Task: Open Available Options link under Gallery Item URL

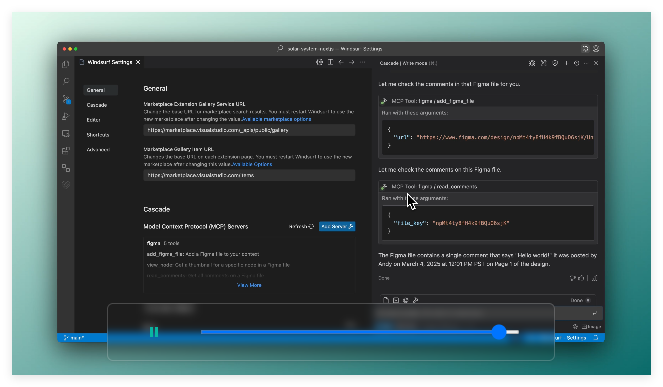Action: click(252, 164)
